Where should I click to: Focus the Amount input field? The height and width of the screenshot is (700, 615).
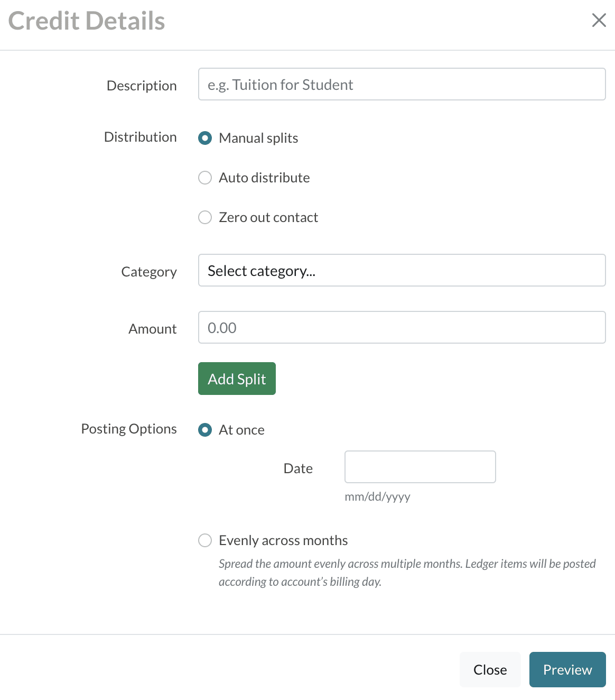pyautogui.click(x=402, y=328)
